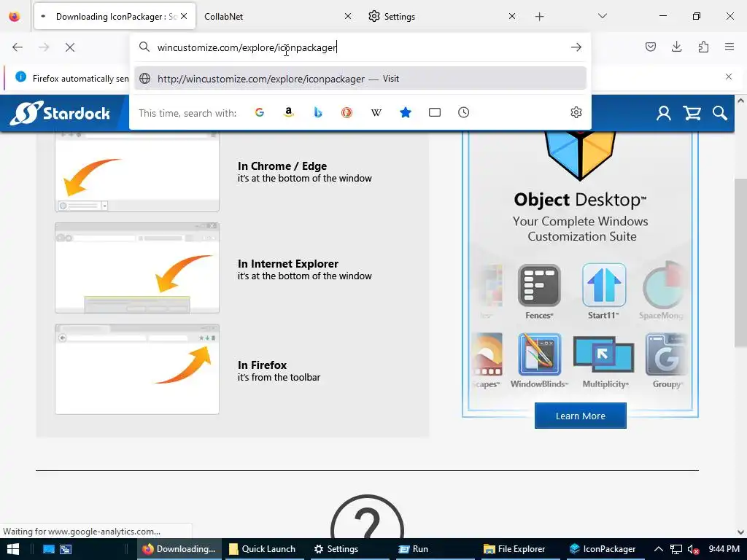Close the CollabNet tab

click(x=348, y=16)
